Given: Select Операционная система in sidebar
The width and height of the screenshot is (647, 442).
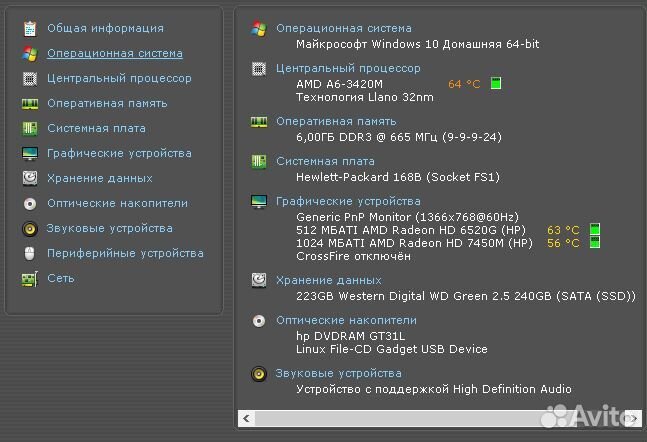Looking at the screenshot, I should point(115,53).
